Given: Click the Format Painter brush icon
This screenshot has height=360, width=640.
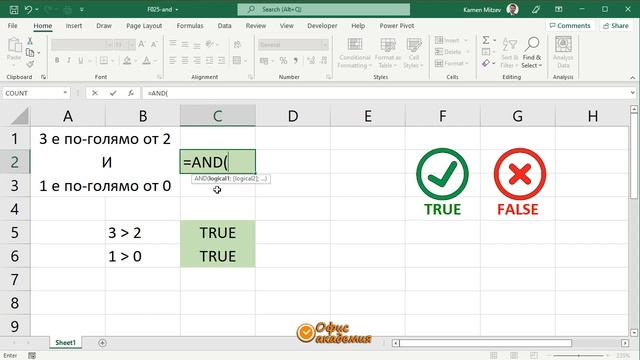Looking at the screenshot, I should click(30, 64).
